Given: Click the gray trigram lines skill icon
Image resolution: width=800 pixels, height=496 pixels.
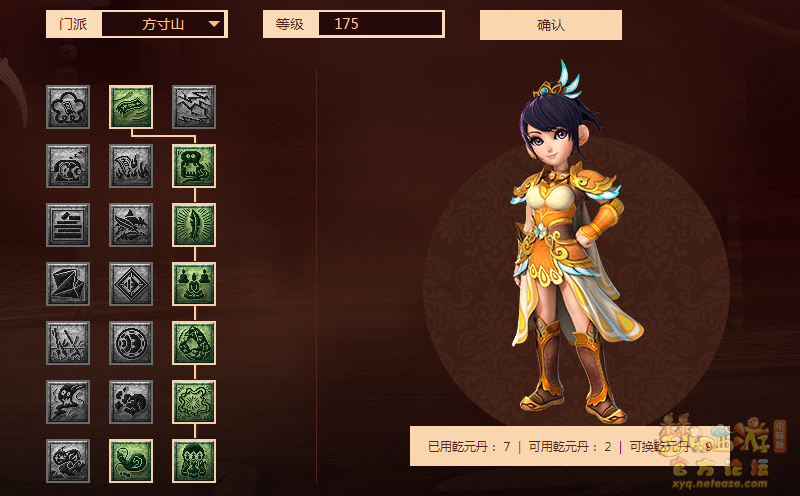Looking at the screenshot, I should tap(68, 225).
